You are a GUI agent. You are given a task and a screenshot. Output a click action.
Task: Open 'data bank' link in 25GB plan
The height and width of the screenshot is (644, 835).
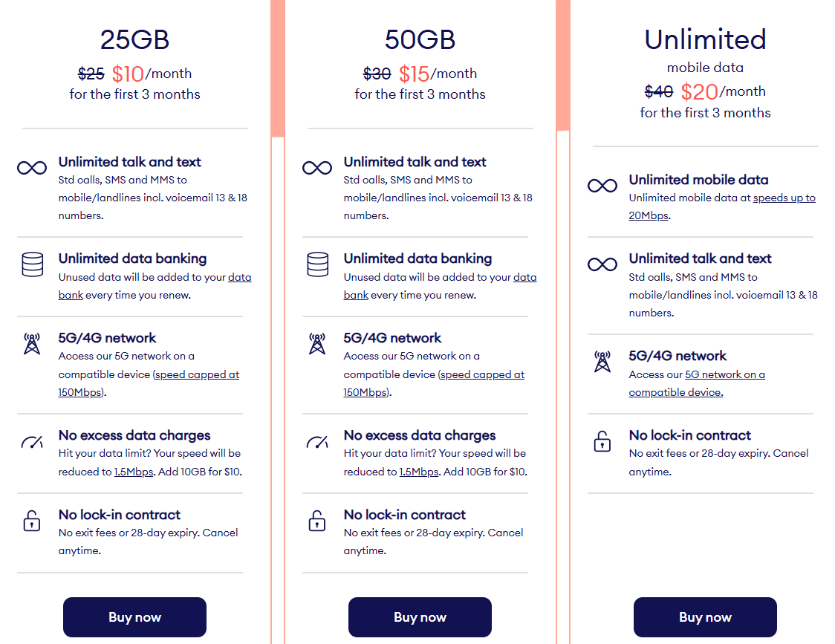239,277
